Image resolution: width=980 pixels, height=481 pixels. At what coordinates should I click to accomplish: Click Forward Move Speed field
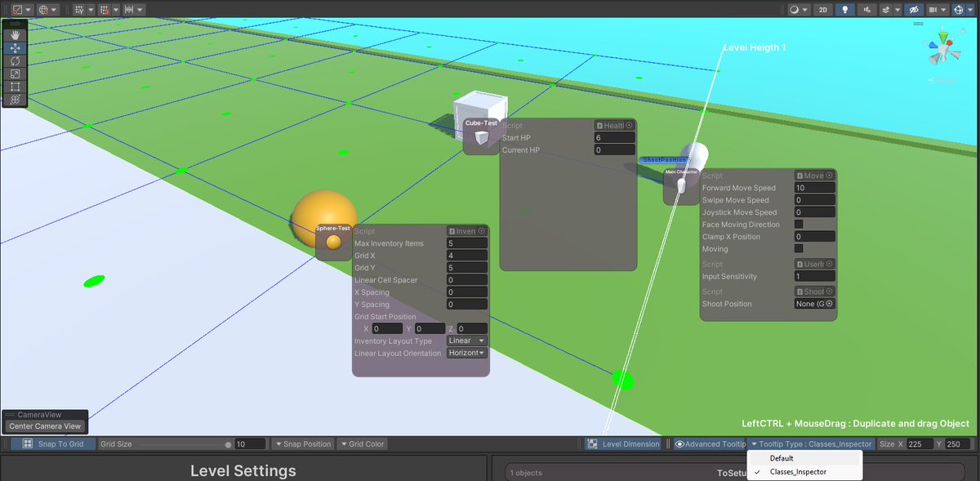(x=814, y=188)
